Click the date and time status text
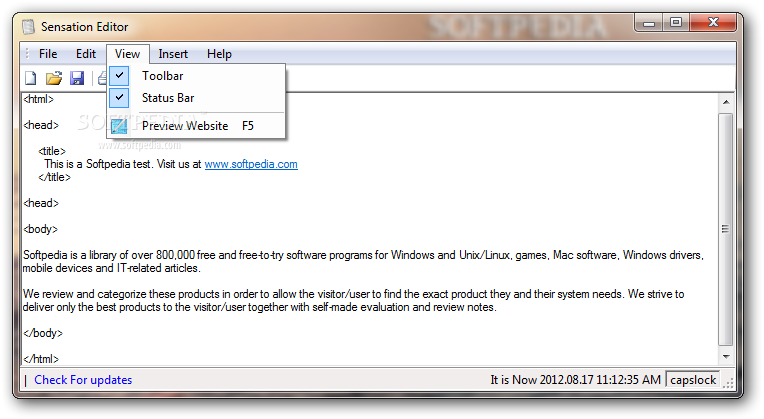764x419 pixels. 575,380
